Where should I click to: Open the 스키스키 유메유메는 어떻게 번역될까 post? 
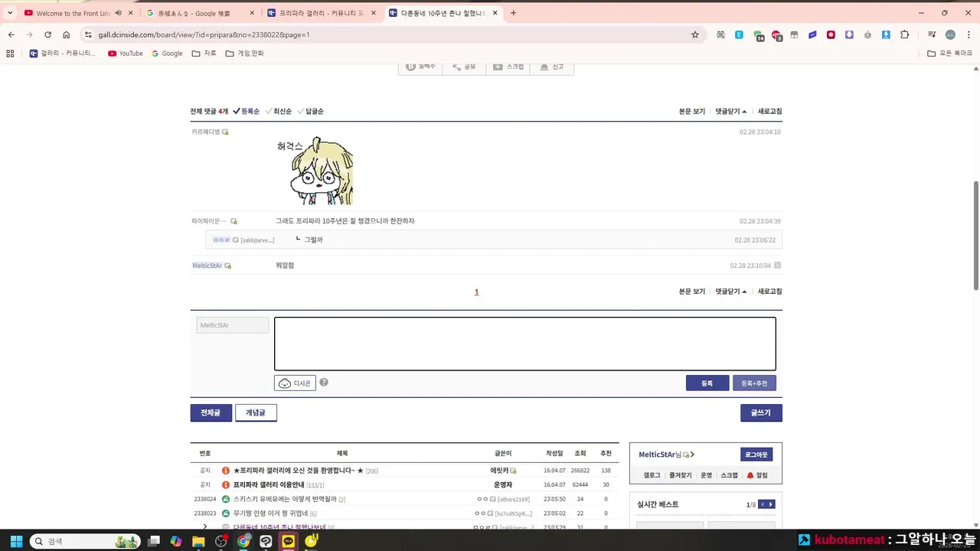[285, 499]
